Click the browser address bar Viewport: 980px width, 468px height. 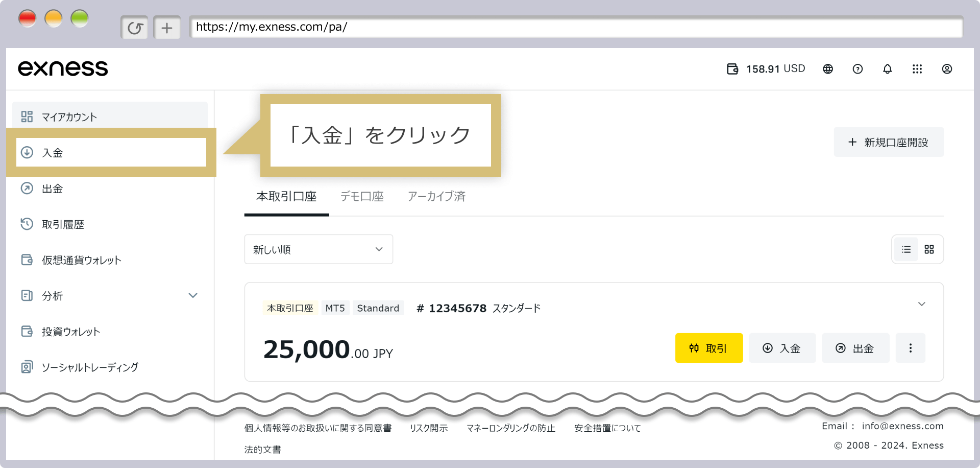click(576, 27)
